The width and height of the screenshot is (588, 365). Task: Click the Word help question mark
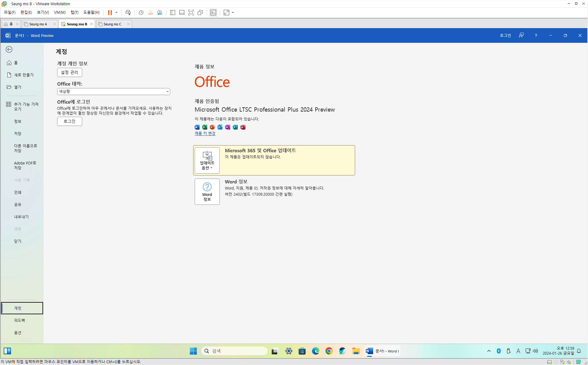point(536,35)
